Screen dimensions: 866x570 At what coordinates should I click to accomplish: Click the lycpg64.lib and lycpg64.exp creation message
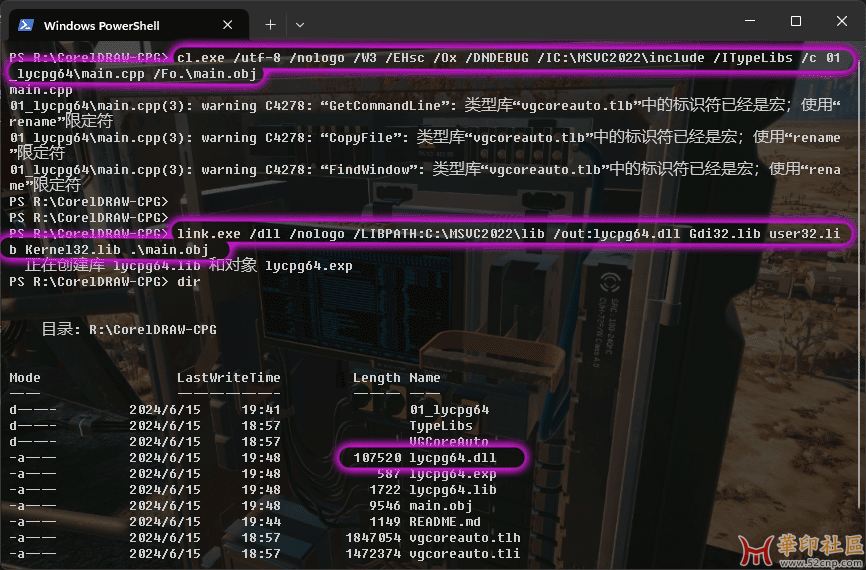(188, 266)
